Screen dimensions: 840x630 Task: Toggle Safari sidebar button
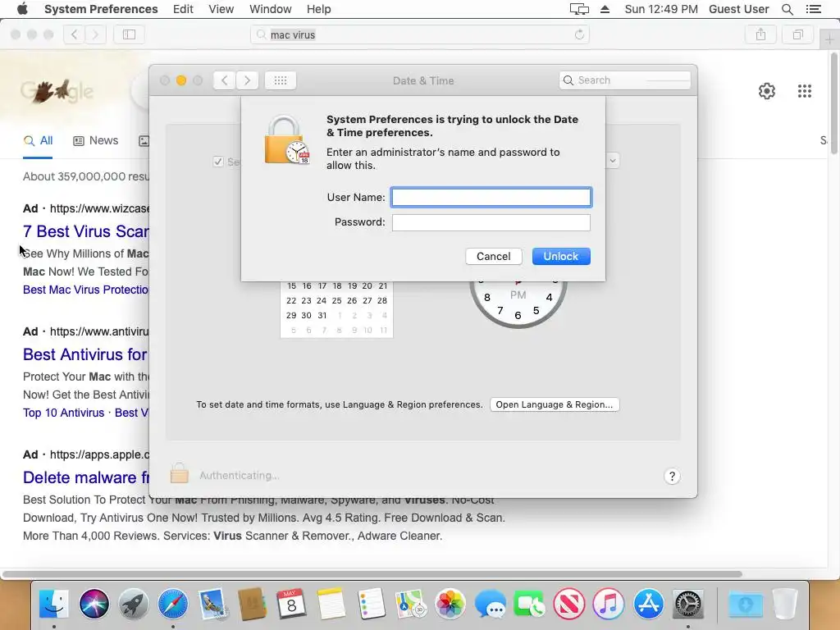point(129,34)
